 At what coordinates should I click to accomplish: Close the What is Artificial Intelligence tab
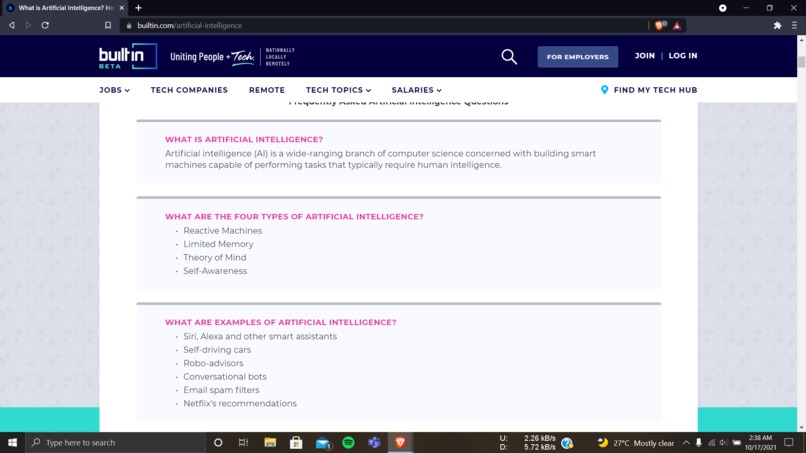(x=122, y=8)
